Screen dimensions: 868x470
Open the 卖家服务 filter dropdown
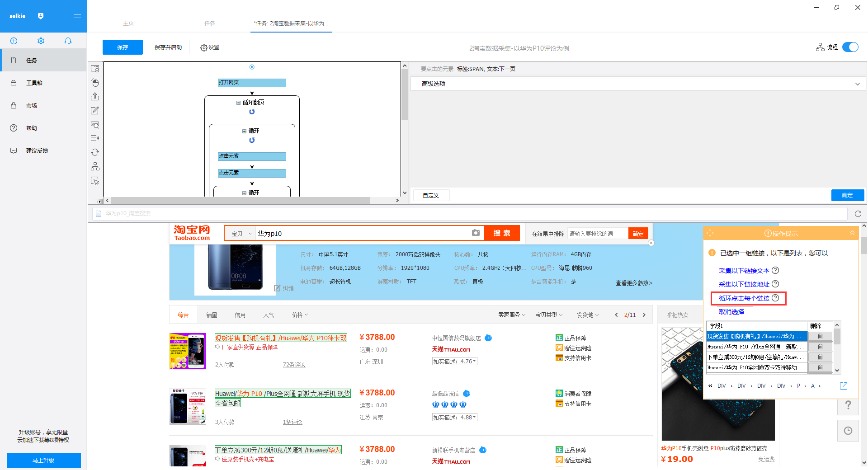(x=512, y=315)
